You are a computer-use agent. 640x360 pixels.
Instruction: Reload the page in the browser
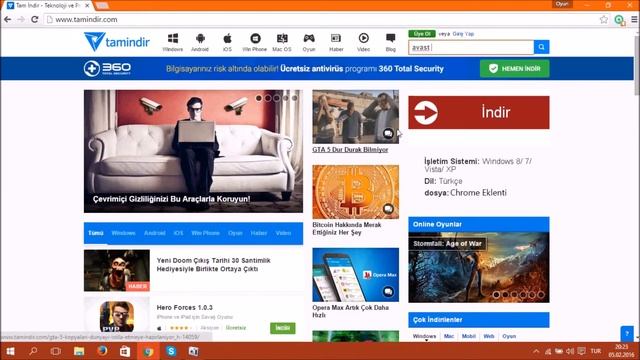point(35,20)
